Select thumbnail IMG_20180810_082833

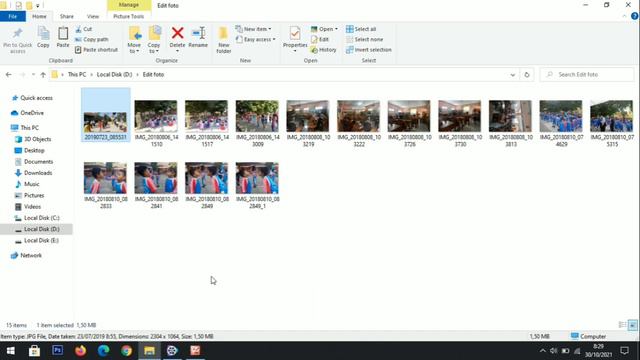[105, 185]
